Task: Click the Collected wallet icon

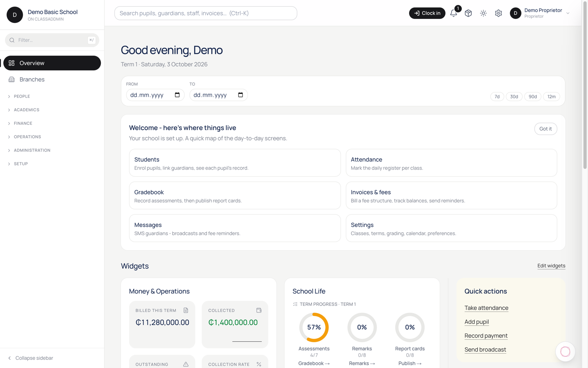Action: 259,310
